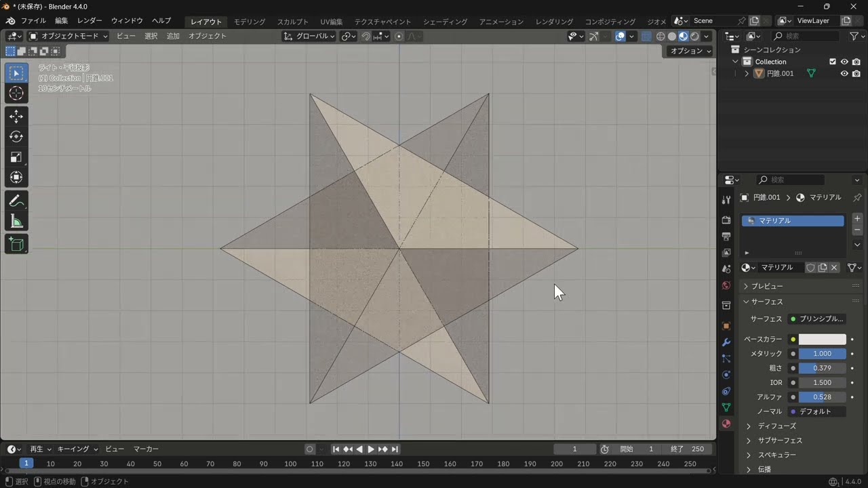868x488 pixels.
Task: Select the Annotate pencil tool
Action: tap(16, 201)
